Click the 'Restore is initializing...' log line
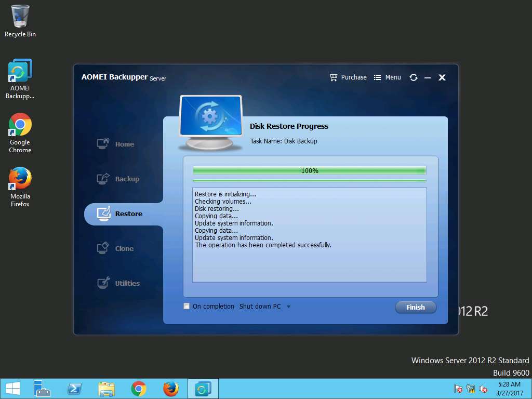The height and width of the screenshot is (399, 532). click(225, 194)
